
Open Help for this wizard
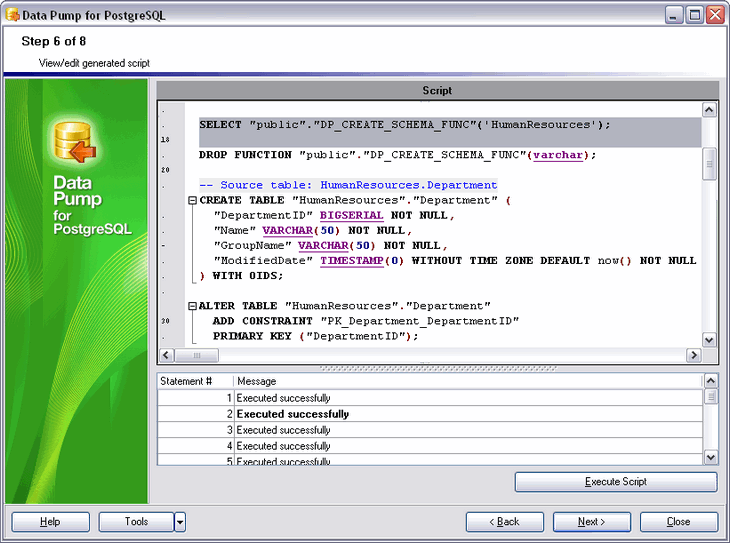(x=50, y=522)
